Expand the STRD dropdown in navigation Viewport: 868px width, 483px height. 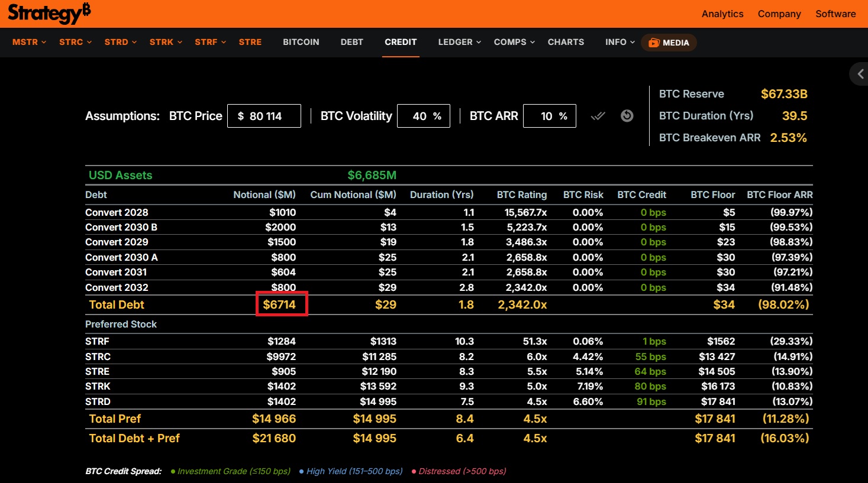click(x=121, y=42)
